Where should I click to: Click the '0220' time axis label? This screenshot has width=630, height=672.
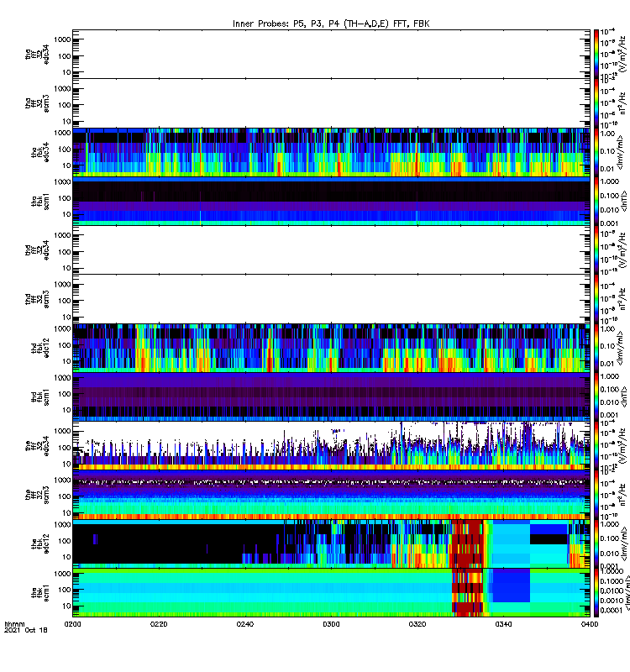[159, 624]
